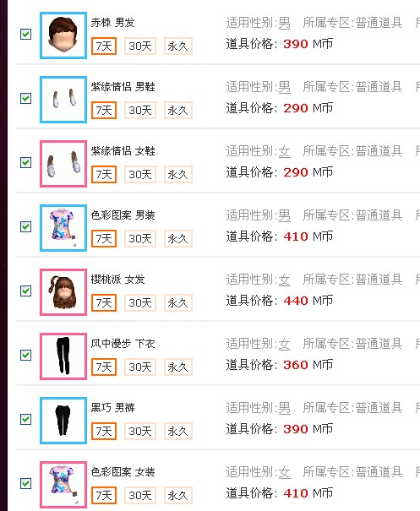Image resolution: width=420 pixels, height=511 pixels.
Task: Click the 赤棘 男发 hair item thumbnail
Action: [63, 35]
